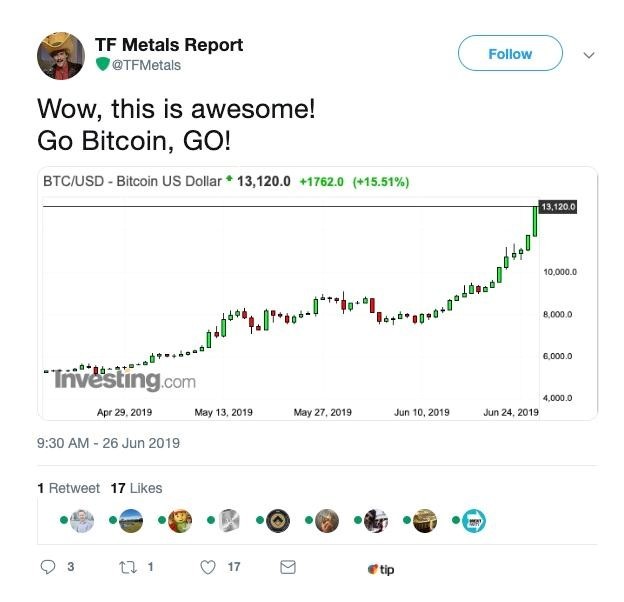Expand the tweet options chevron menu
The width and height of the screenshot is (624, 602).
(x=588, y=55)
